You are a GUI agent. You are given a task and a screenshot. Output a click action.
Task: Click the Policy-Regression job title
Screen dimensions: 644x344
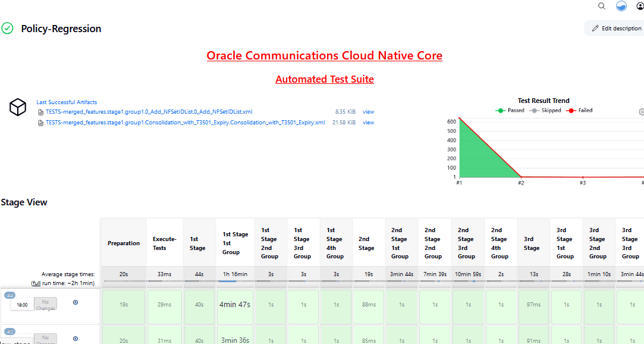click(61, 29)
